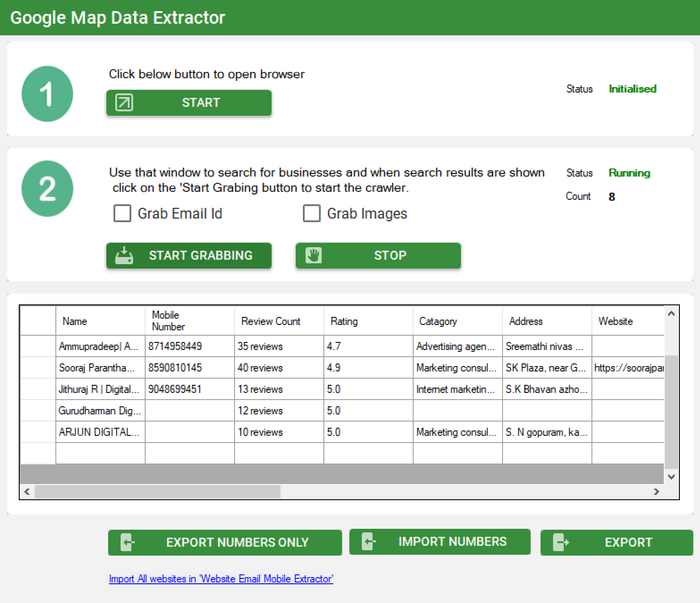Click the table's scroll right arrow

[656, 492]
